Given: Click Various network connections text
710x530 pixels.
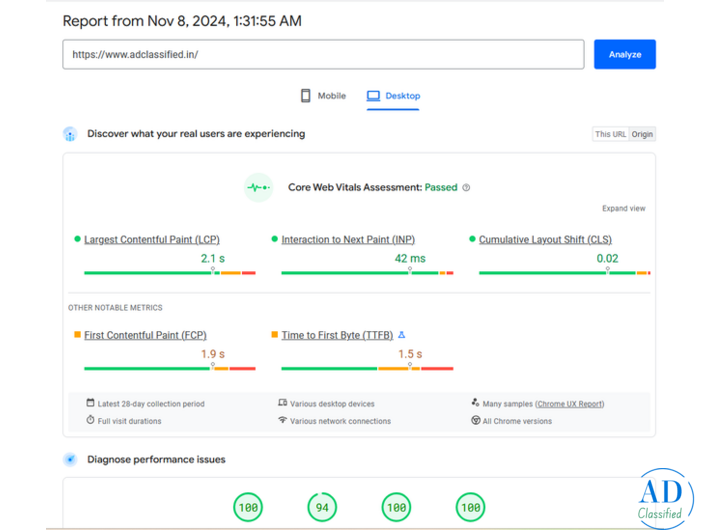Looking at the screenshot, I should point(341,421).
